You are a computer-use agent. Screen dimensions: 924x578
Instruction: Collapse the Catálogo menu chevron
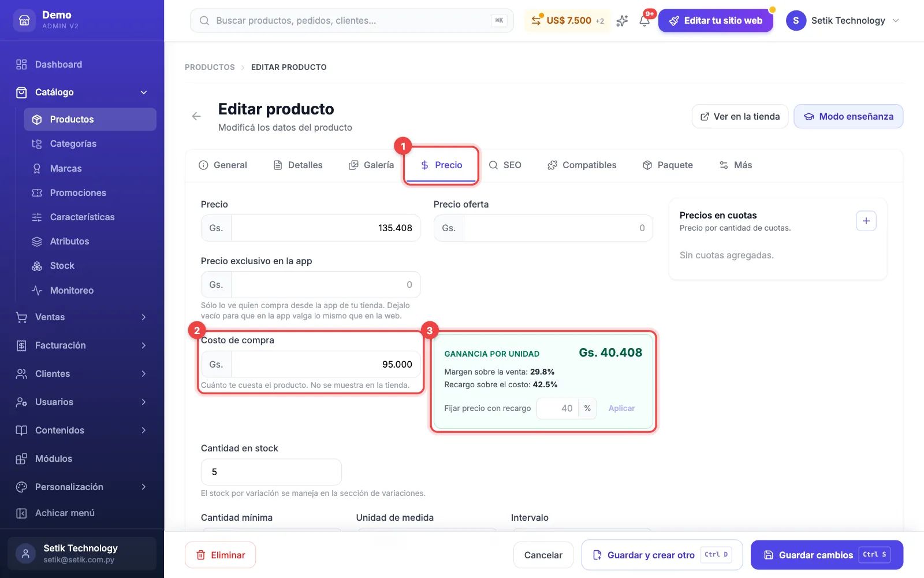pos(144,92)
